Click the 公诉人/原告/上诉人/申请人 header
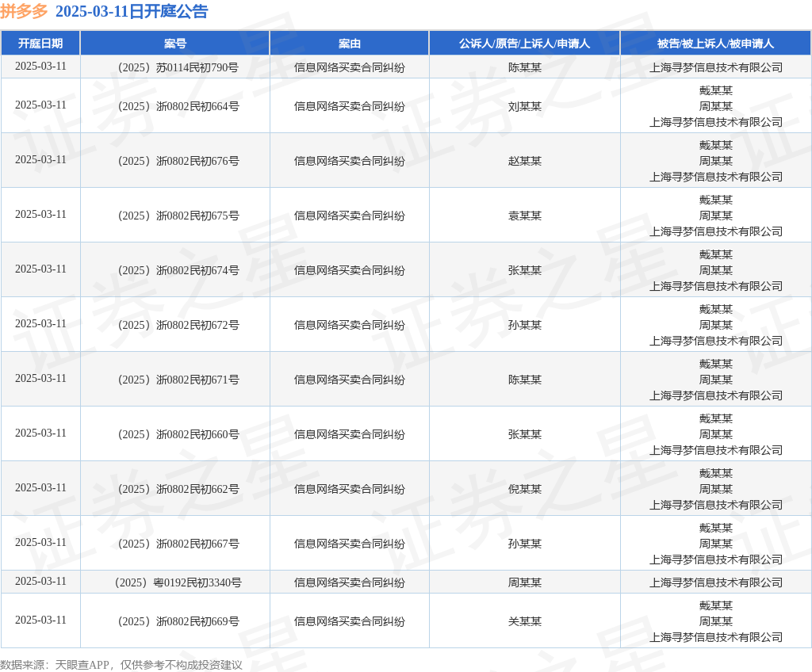Viewport: 812px width, 672px height. pyautogui.click(x=525, y=44)
